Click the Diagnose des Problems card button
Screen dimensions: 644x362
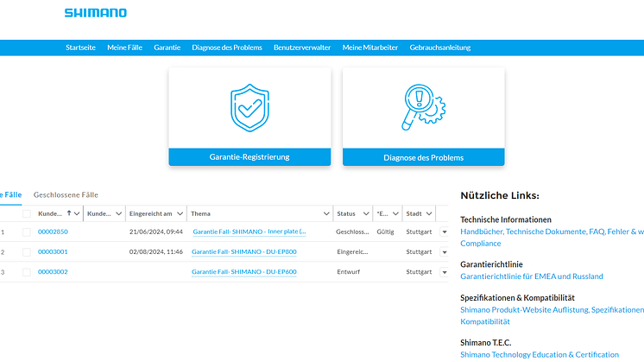tap(424, 157)
